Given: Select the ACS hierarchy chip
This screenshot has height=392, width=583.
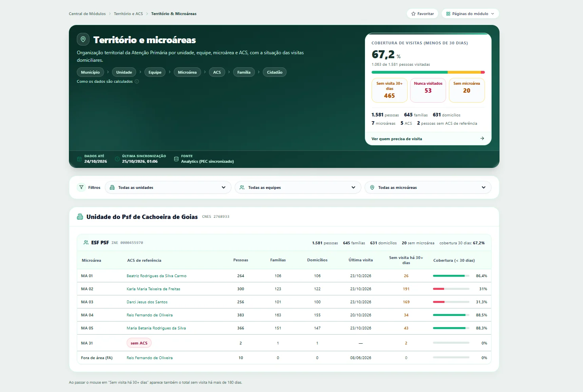Looking at the screenshot, I should [217, 72].
